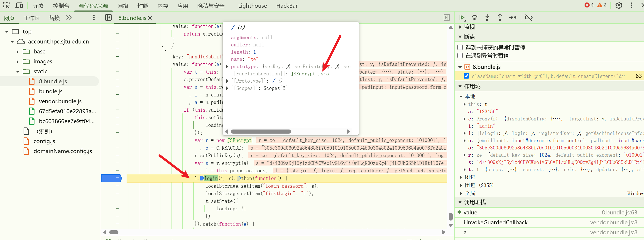Expand the 监视 watch section
The width and height of the screenshot is (644, 240).
pos(460,27)
